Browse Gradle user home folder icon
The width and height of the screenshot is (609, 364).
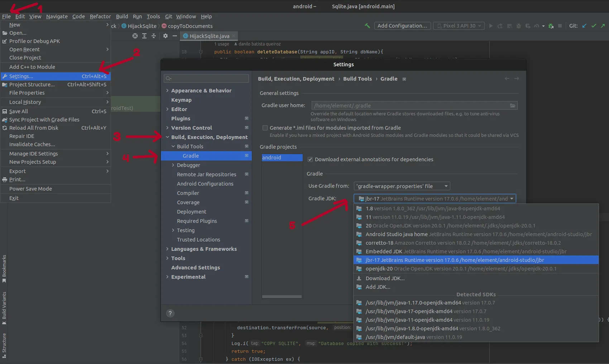click(x=513, y=105)
